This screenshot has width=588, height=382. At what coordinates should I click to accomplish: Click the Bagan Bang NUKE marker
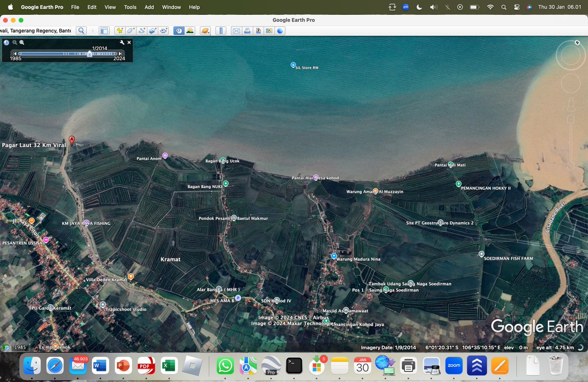tap(226, 183)
